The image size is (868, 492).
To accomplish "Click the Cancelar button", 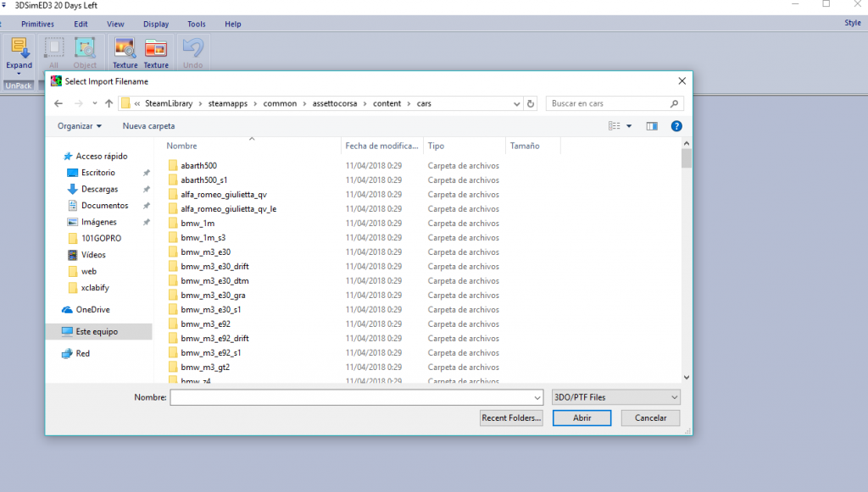I will [x=650, y=418].
